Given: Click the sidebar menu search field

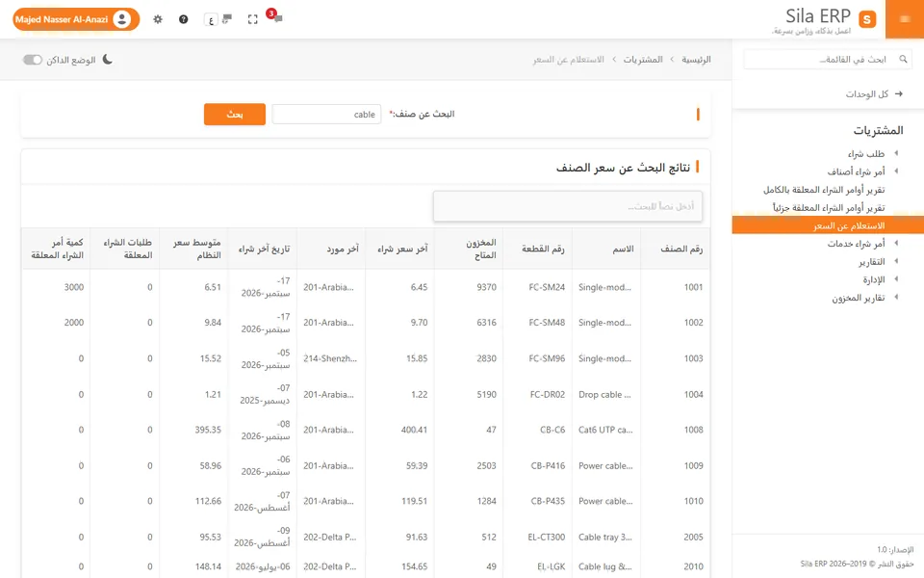Looking at the screenshot, I should coord(828,59).
